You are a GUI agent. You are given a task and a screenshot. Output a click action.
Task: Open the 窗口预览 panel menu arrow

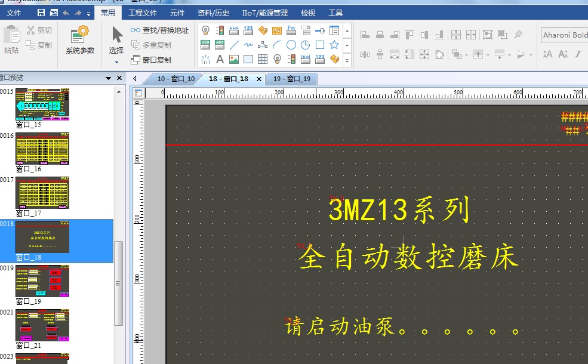tap(109, 78)
